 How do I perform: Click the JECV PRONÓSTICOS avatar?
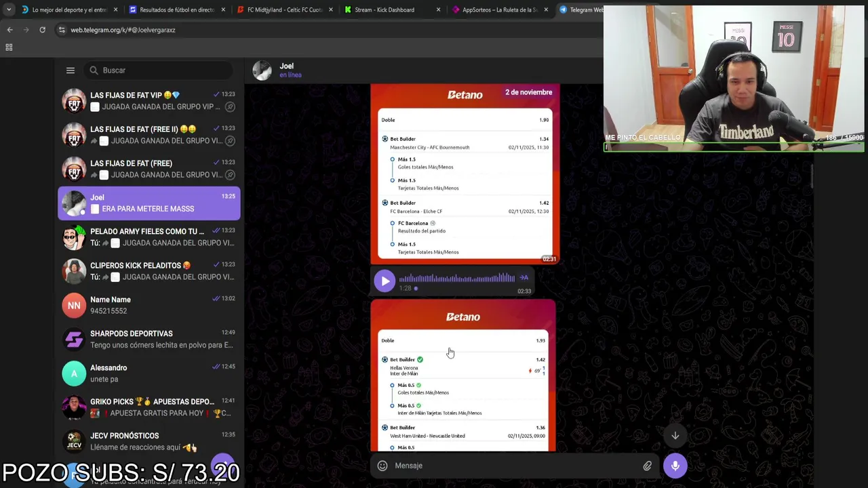click(74, 441)
